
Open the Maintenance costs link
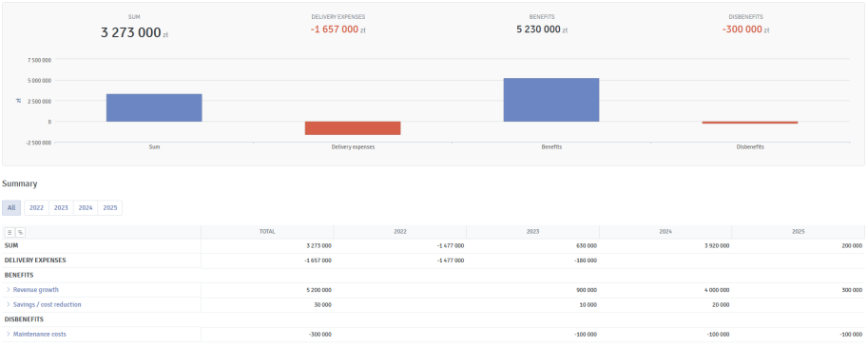tap(39, 335)
